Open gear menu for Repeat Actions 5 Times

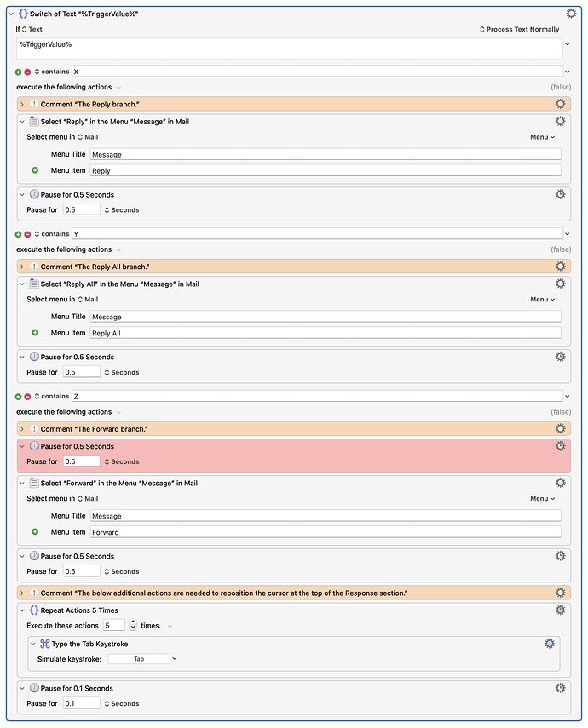(x=560, y=610)
